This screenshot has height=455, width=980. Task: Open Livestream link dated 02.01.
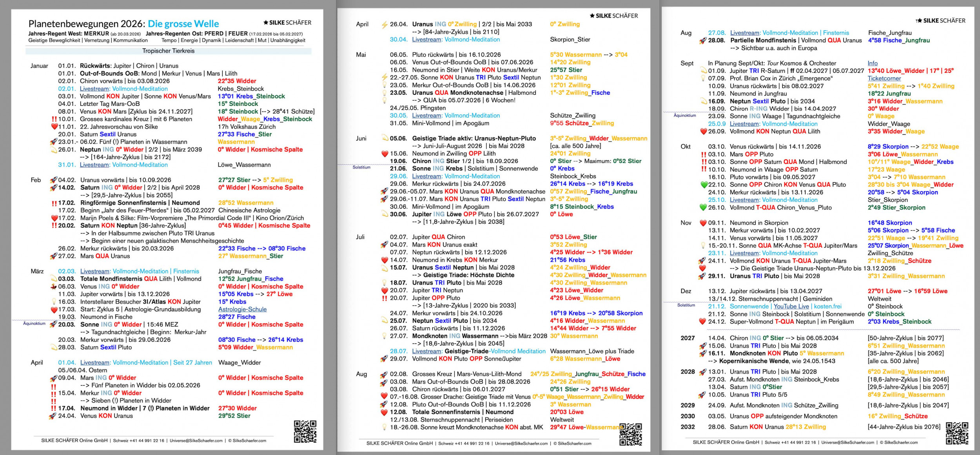point(94,89)
